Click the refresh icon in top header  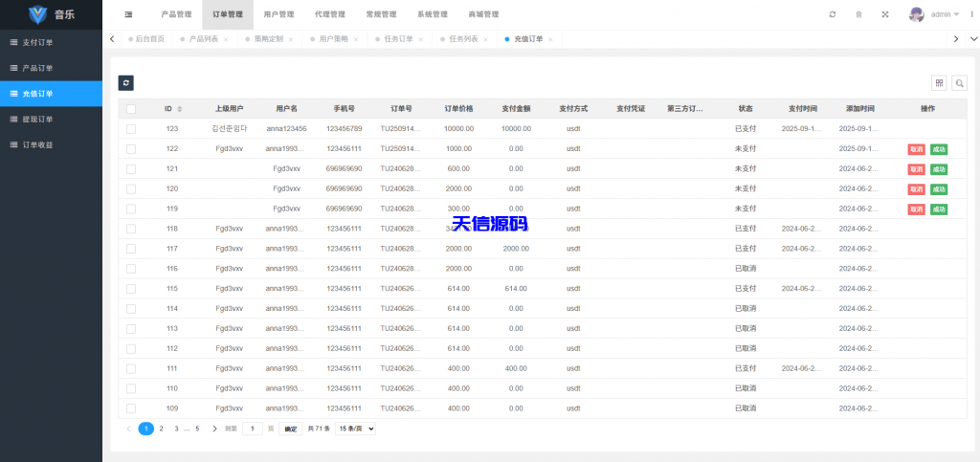coord(833,14)
